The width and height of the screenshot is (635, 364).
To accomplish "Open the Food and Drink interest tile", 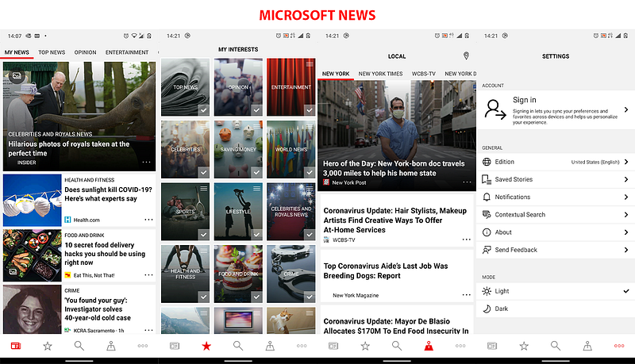I will coord(238,274).
